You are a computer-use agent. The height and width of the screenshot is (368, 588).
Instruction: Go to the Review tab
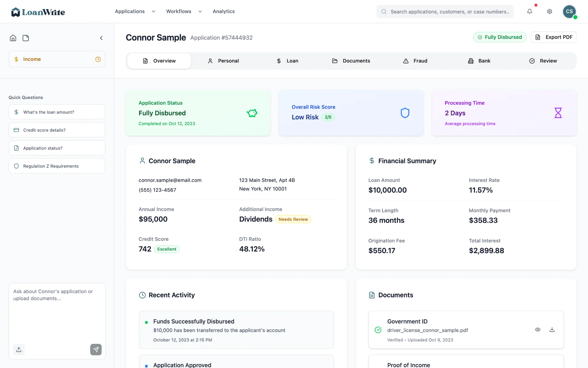coord(543,61)
